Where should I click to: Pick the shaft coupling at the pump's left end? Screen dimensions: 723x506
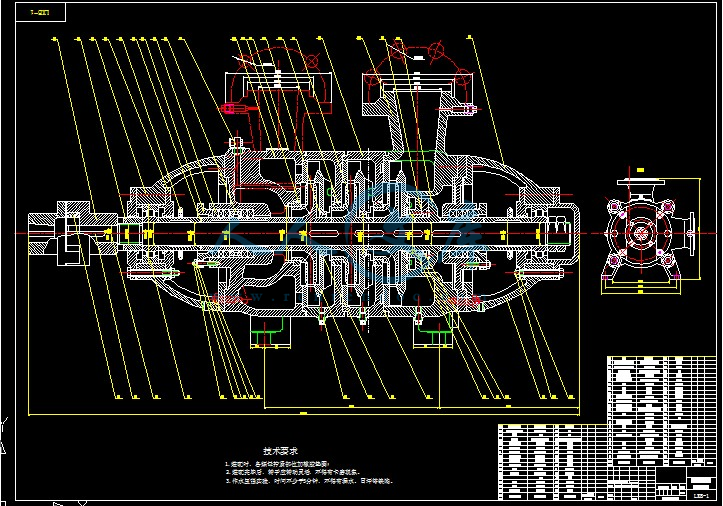coord(74,233)
